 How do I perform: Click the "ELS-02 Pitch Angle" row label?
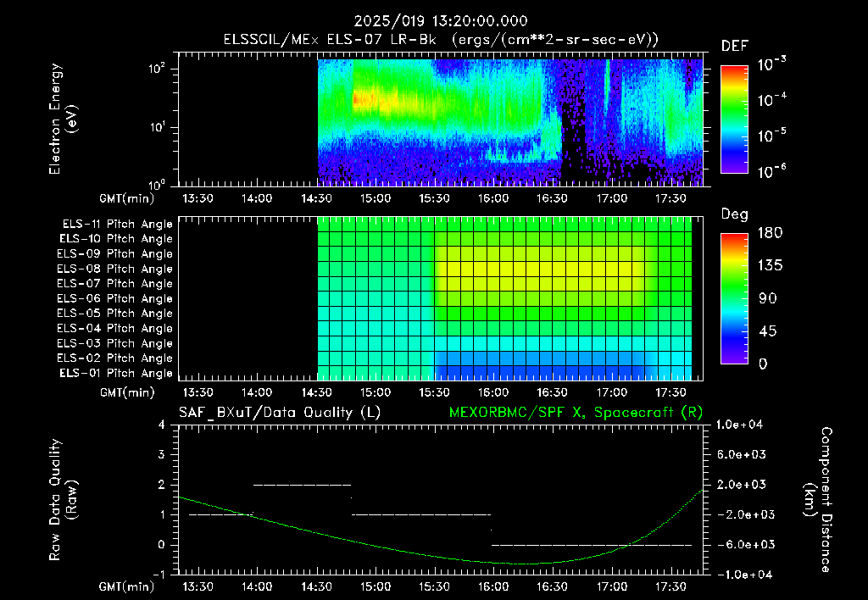[114, 358]
